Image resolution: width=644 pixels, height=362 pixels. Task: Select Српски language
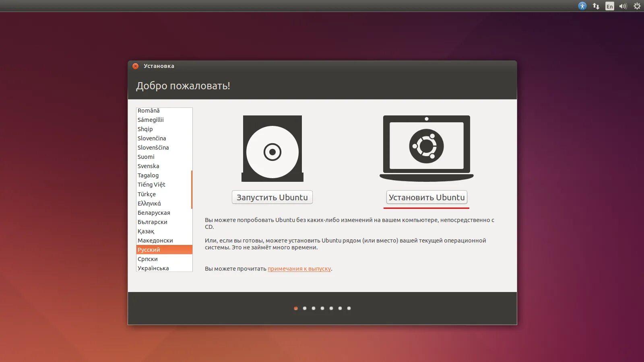164,259
